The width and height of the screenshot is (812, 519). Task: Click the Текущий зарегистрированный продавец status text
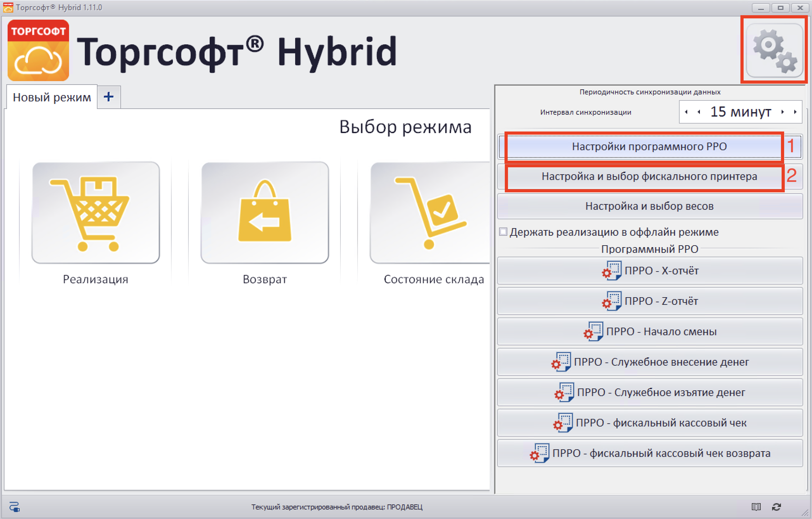(337, 507)
